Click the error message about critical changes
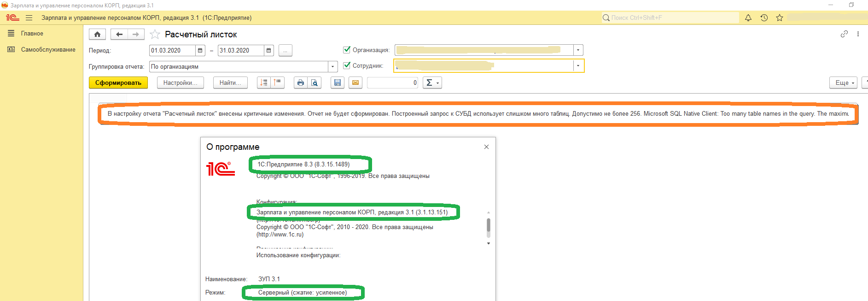The width and height of the screenshot is (868, 301). [x=478, y=113]
